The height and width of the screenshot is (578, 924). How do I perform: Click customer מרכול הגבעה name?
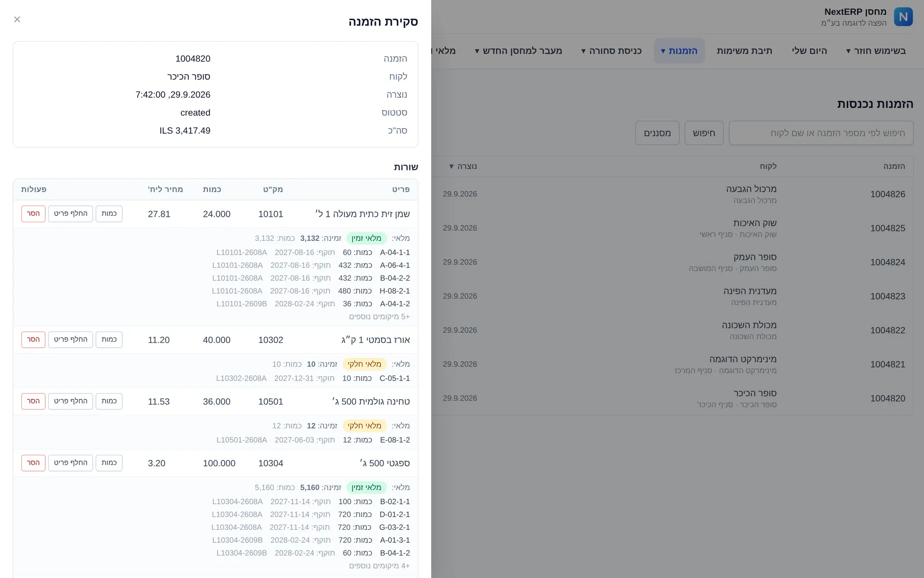click(751, 189)
